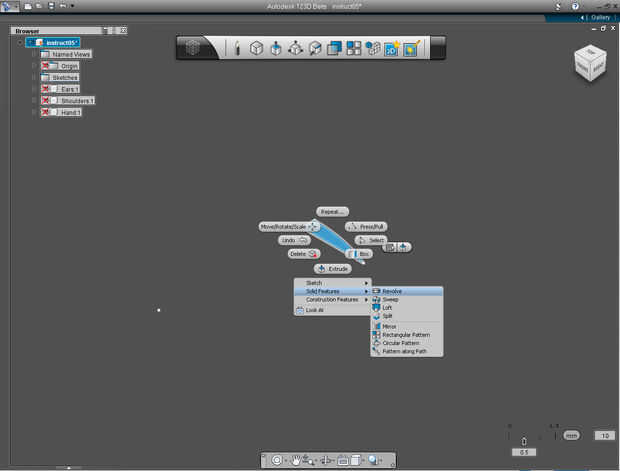This screenshot has width=620, height=471.
Task: Select the grouping cubes tool
Action: 373,48
